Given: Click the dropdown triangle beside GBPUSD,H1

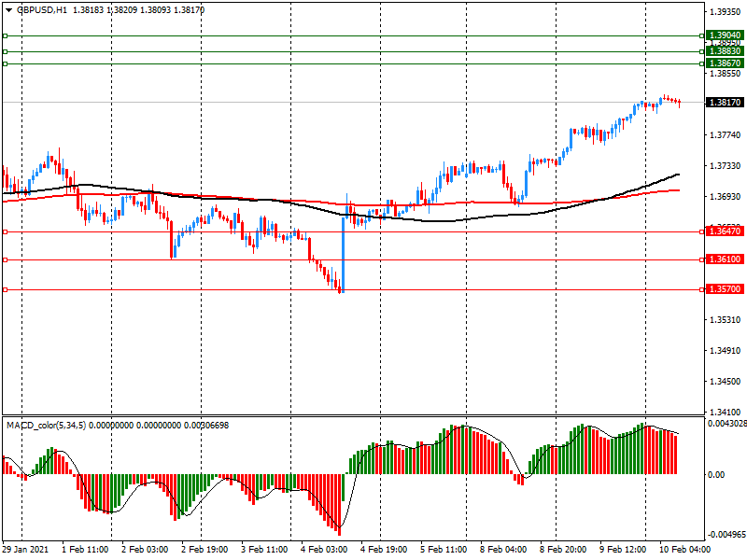Looking at the screenshot, I should [8, 9].
